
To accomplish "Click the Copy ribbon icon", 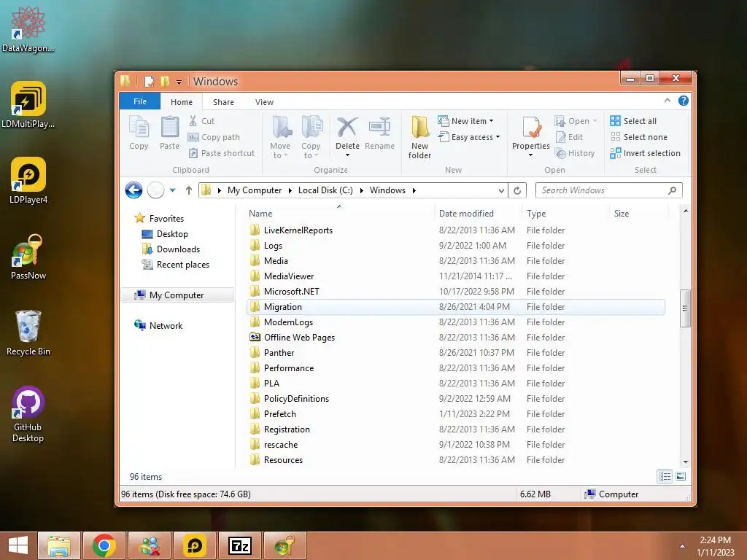I will [x=139, y=133].
